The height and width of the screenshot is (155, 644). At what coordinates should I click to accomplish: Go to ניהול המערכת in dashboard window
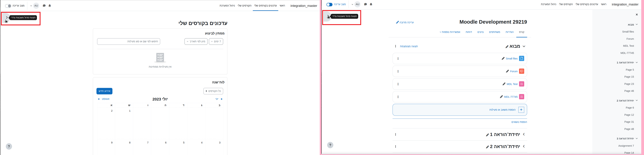[227, 5]
